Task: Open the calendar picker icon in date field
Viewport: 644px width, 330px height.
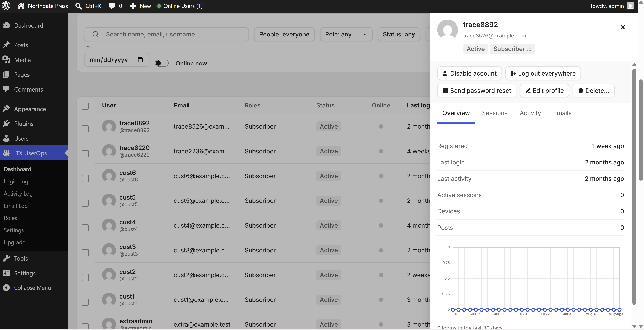Action: pos(140,60)
